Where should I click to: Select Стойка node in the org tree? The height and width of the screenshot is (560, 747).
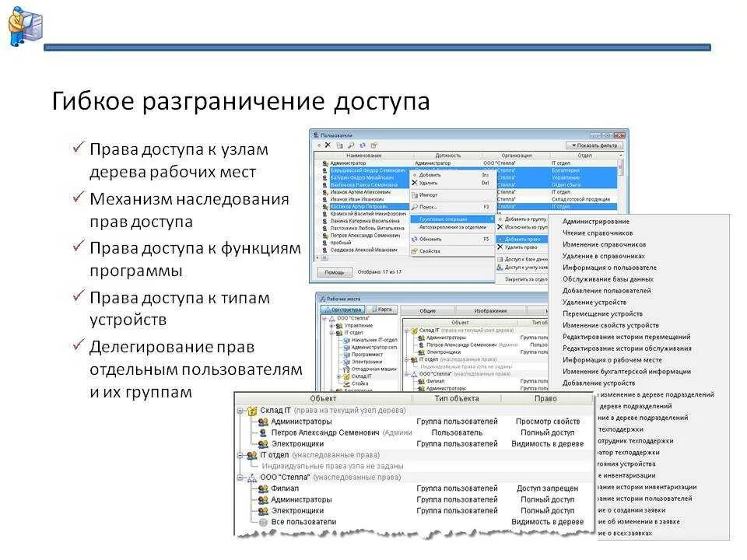(359, 383)
